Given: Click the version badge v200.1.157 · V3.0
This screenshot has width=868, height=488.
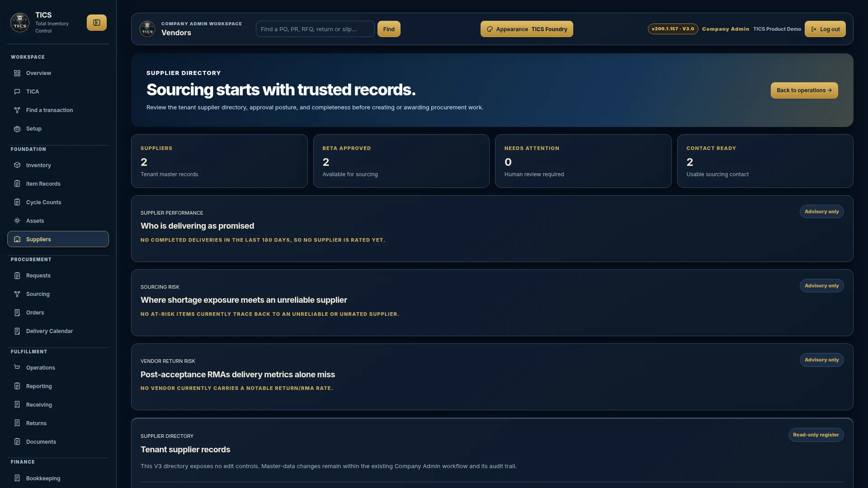Looking at the screenshot, I should tap(673, 29).
